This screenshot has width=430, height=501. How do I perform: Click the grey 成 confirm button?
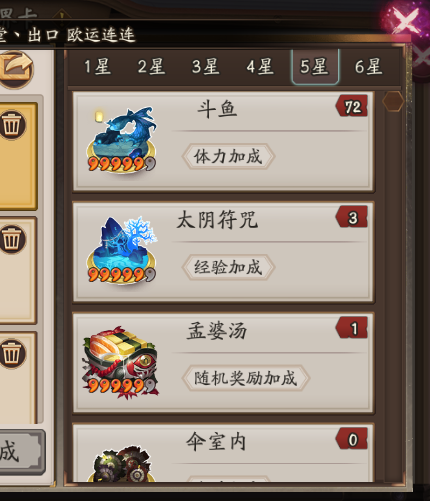point(20,452)
